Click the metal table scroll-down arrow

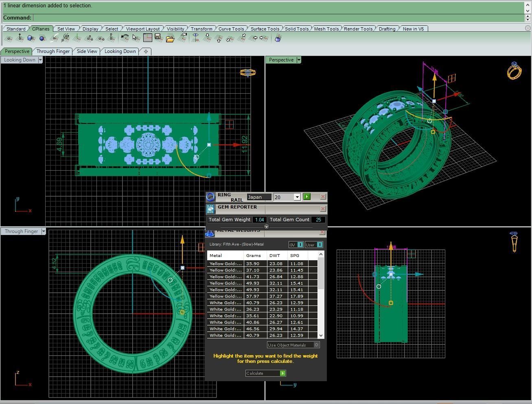coord(321,335)
